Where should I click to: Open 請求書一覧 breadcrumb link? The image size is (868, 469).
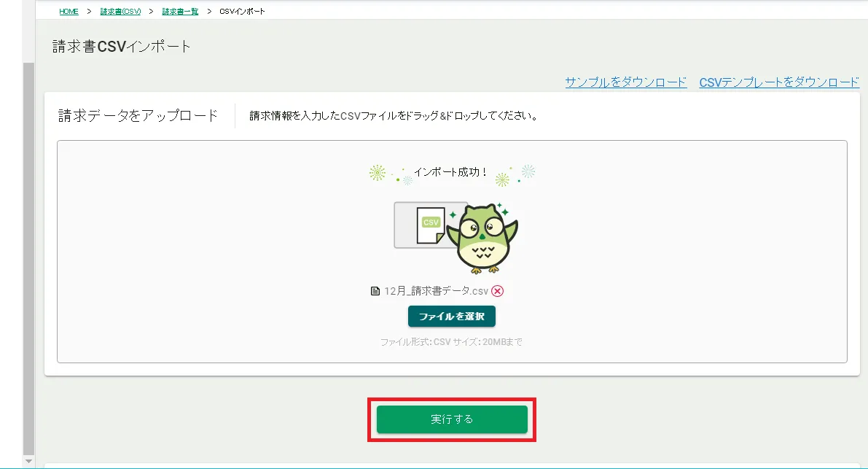[180, 11]
